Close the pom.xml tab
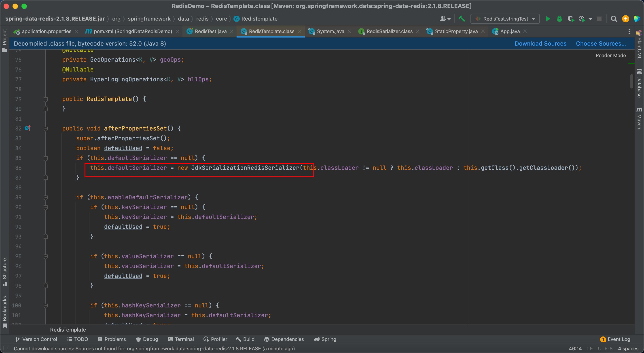This screenshot has height=353, width=644. click(x=178, y=32)
